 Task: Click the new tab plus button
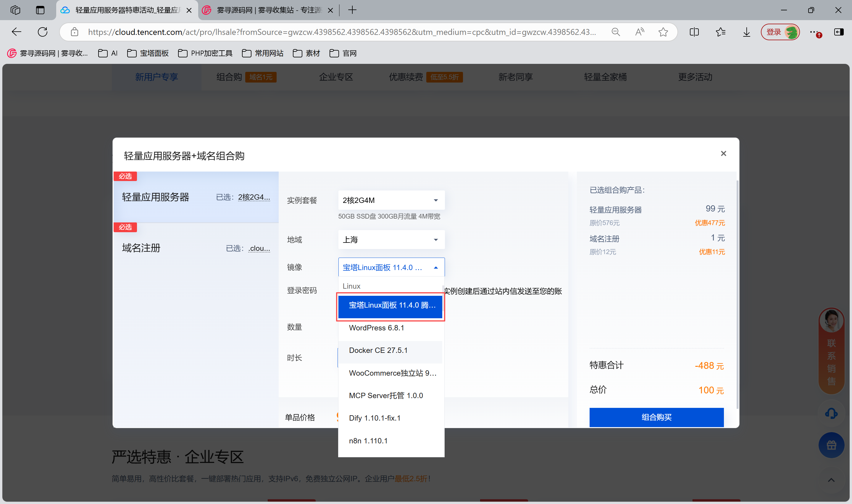click(352, 10)
